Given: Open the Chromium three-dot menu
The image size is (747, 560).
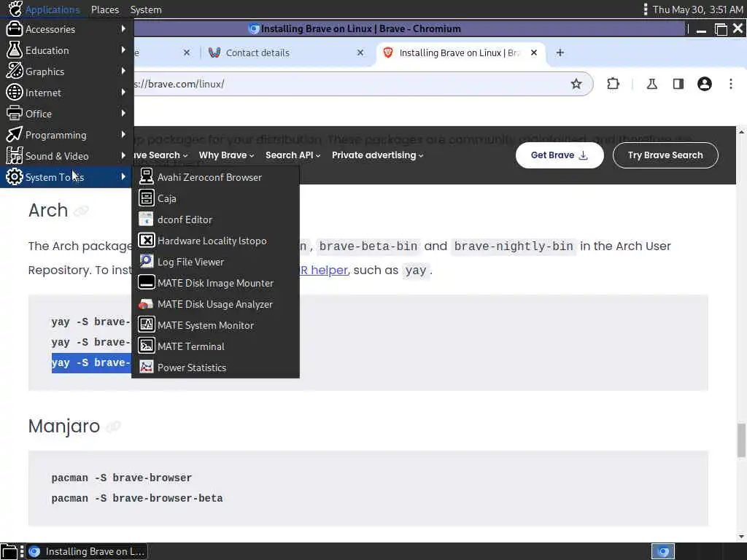Looking at the screenshot, I should tap(730, 85).
